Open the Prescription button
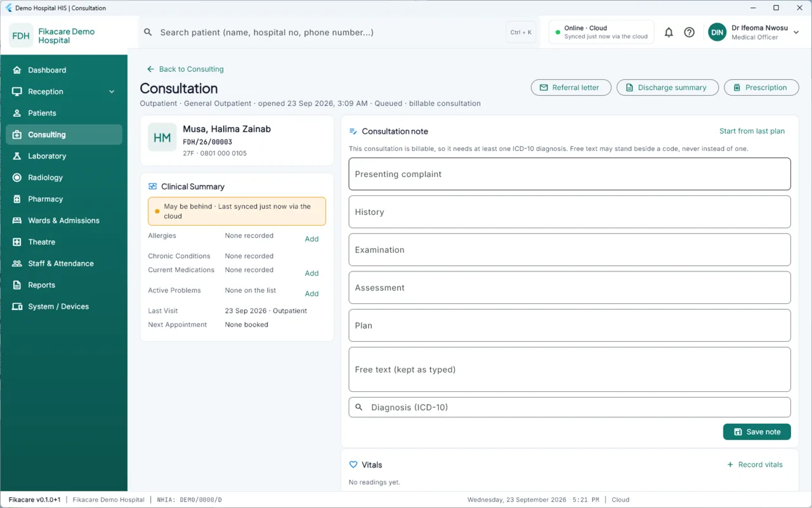 (761, 88)
